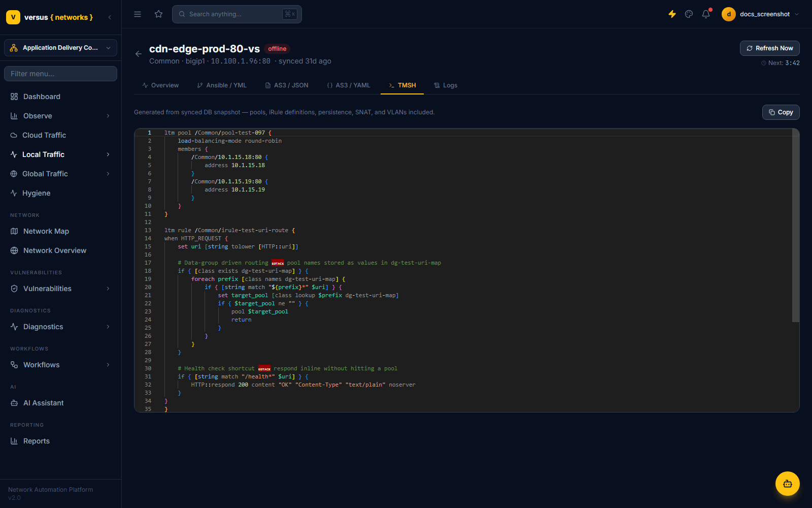Select the TMSH tab

coord(402,85)
